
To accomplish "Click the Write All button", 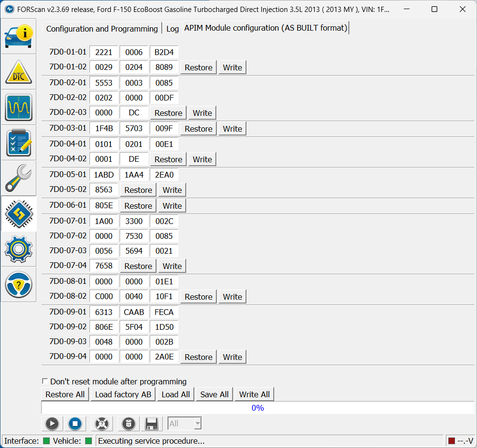I will point(254,394).
